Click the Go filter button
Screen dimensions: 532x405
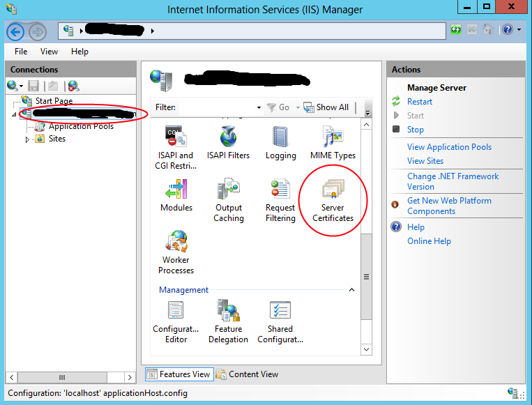pos(278,107)
